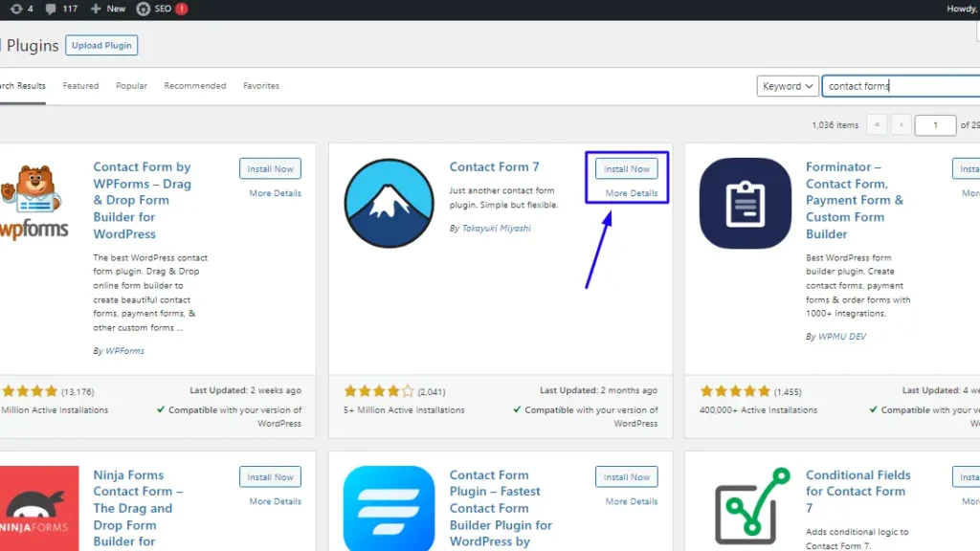
Task: Open the Forminator plugin title link
Action: click(855, 201)
